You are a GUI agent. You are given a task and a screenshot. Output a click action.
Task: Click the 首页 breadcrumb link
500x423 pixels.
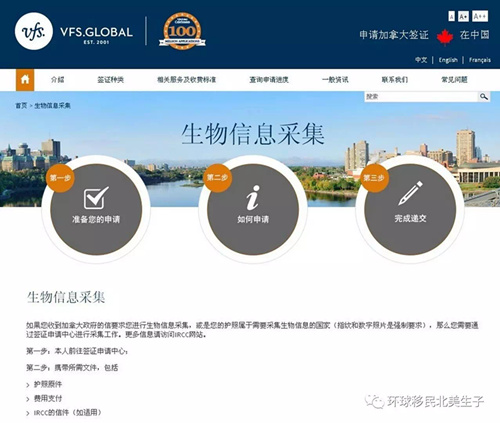click(21, 106)
